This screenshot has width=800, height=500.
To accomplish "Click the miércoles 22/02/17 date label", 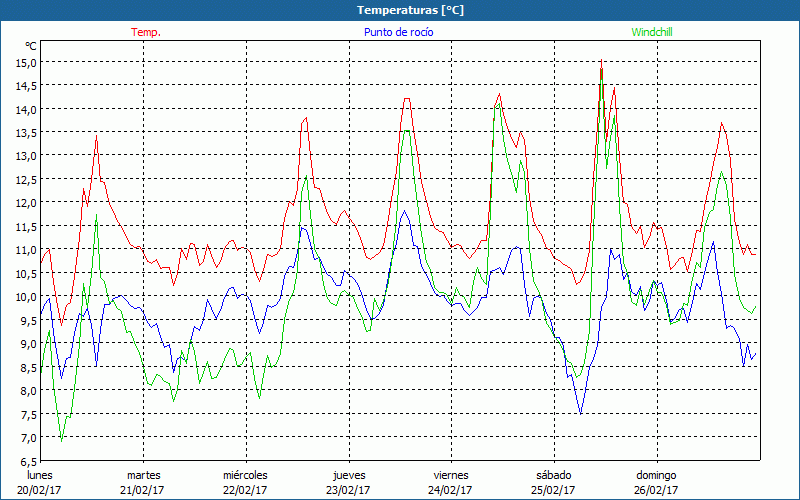I will pyautogui.click(x=245, y=482).
